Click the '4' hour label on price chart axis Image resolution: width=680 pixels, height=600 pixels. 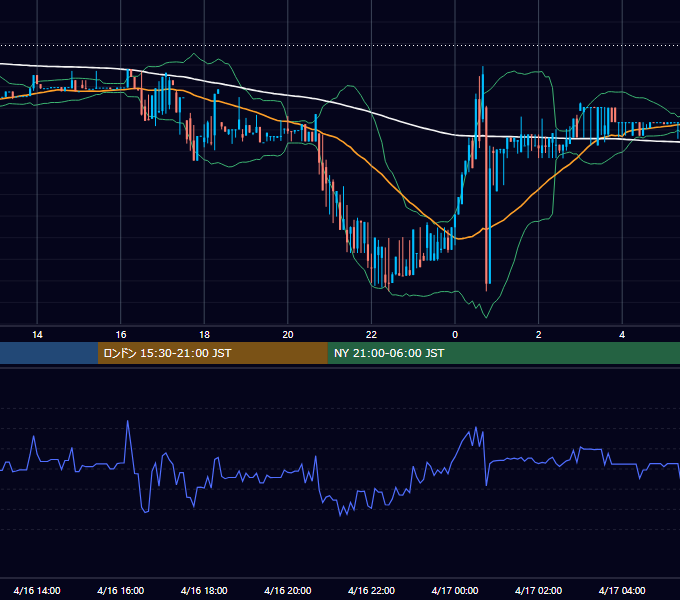coord(622,335)
